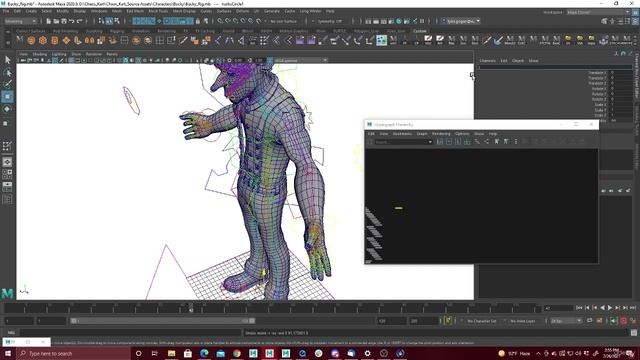The image size is (640, 360).
Task: Click the Create Bookmark icon in Hypergraph toolbar
Action: [497, 141]
